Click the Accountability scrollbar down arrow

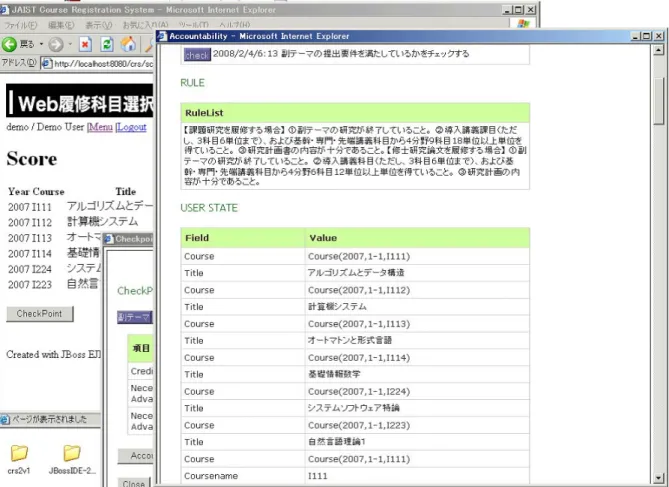pos(659,478)
